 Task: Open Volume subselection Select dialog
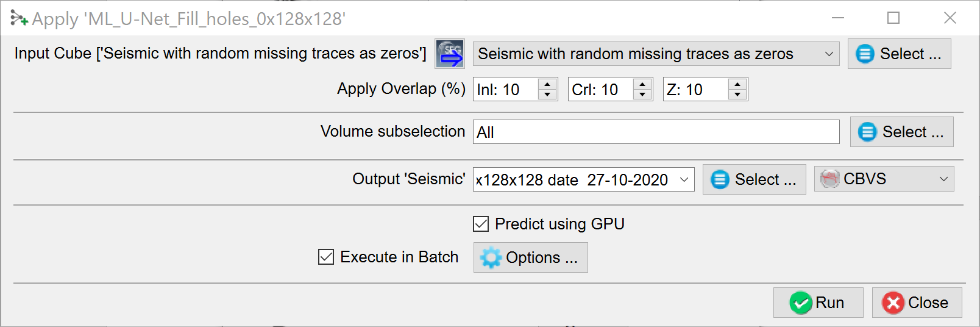901,132
